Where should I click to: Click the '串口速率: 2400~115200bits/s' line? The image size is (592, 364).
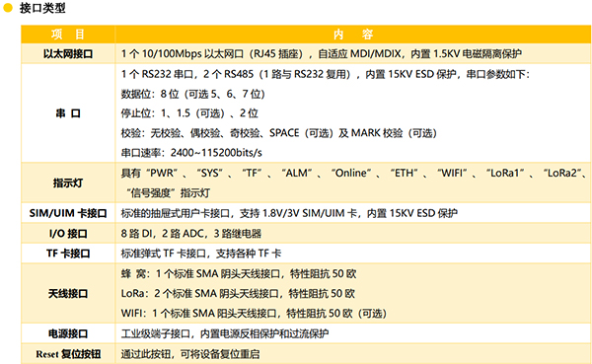coord(191,153)
